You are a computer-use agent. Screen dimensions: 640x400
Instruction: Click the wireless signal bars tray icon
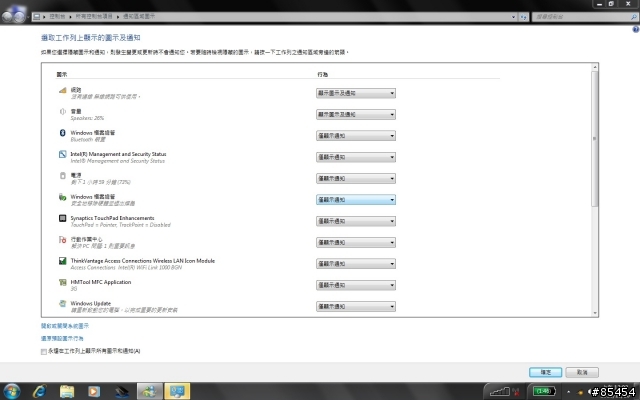tap(499, 391)
